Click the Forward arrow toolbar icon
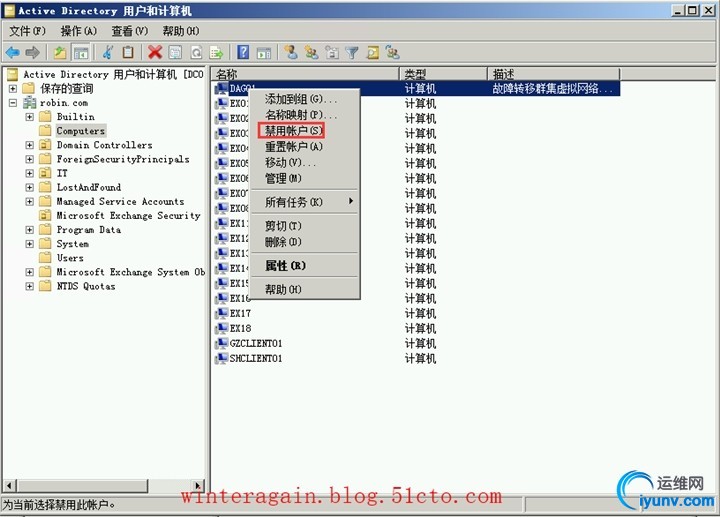 click(x=32, y=53)
